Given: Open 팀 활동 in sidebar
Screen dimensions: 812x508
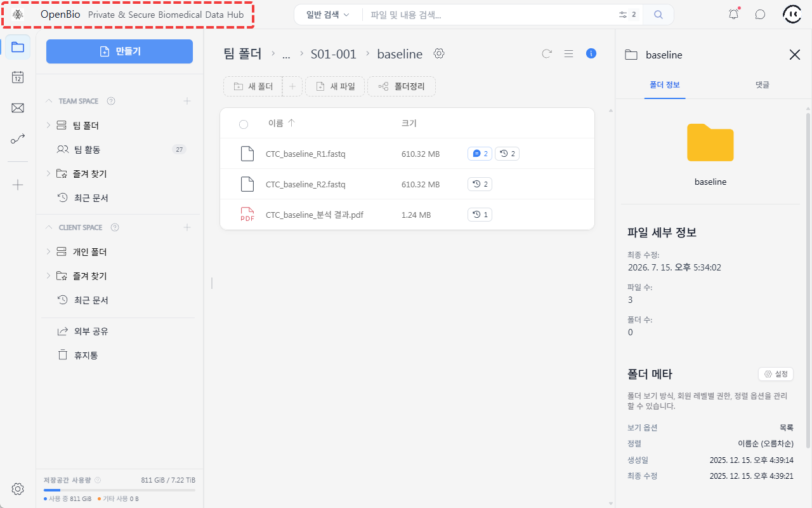Looking at the screenshot, I should coord(88,150).
